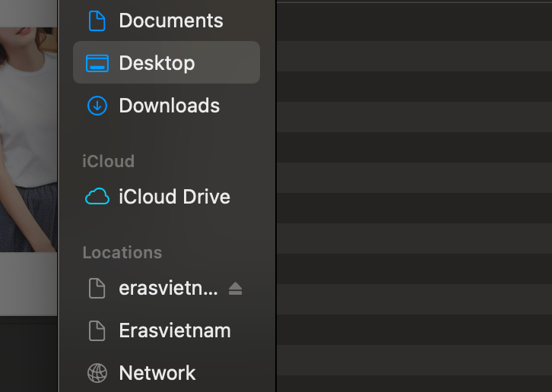Open iCloud Drive text label in sidebar

[x=174, y=197]
